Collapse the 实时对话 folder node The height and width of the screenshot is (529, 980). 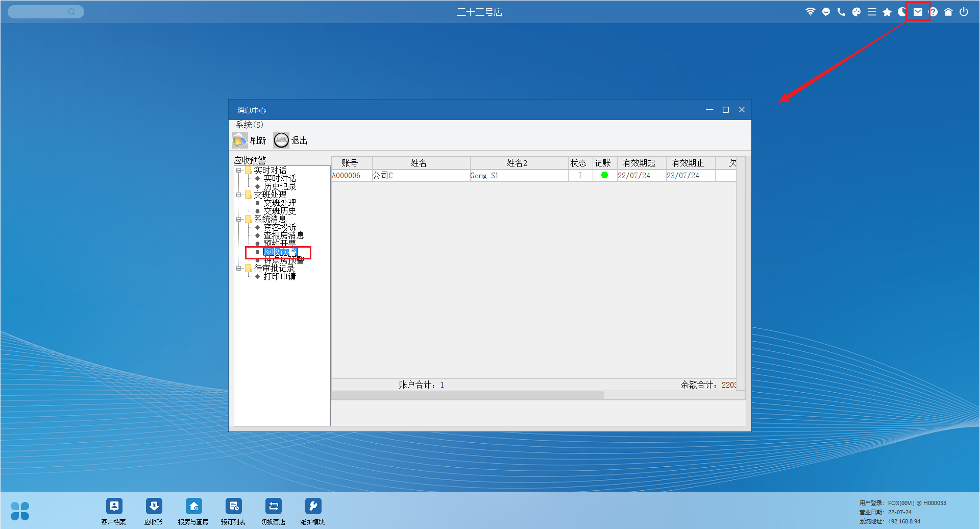pos(238,171)
